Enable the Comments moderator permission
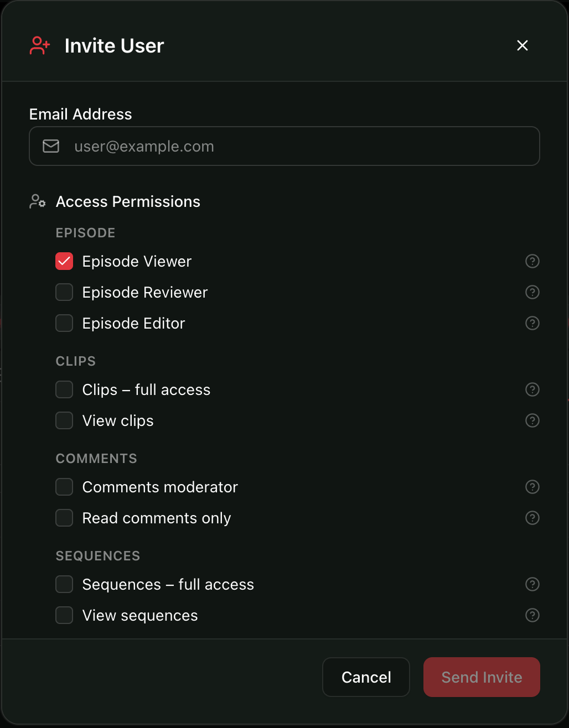Image resolution: width=569 pixels, height=728 pixels. (64, 487)
